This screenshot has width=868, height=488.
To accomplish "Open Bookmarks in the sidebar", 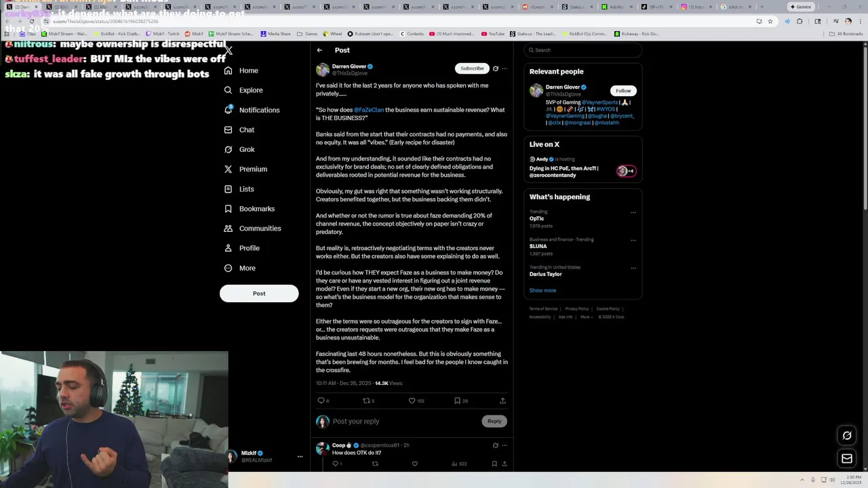I will click(250, 209).
